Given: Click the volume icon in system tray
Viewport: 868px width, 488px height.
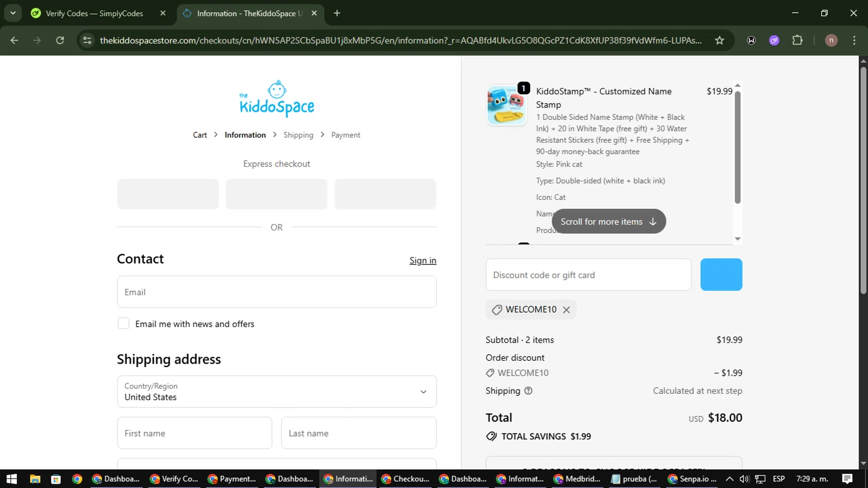Looking at the screenshot, I should point(744,479).
